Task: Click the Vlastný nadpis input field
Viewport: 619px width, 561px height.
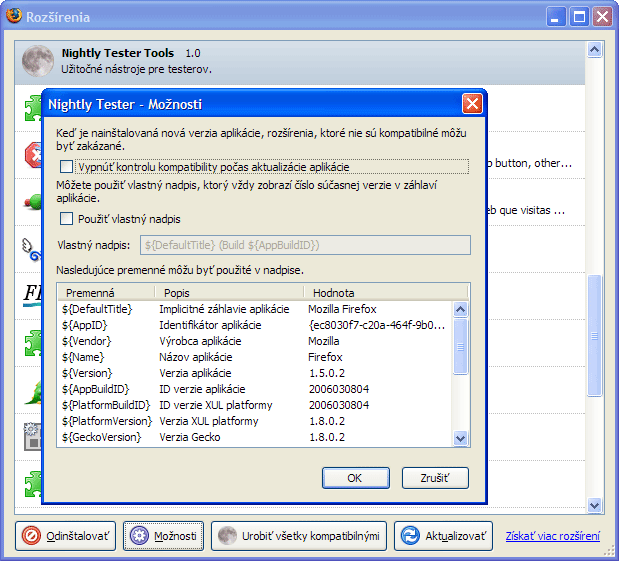Action: click(305, 245)
